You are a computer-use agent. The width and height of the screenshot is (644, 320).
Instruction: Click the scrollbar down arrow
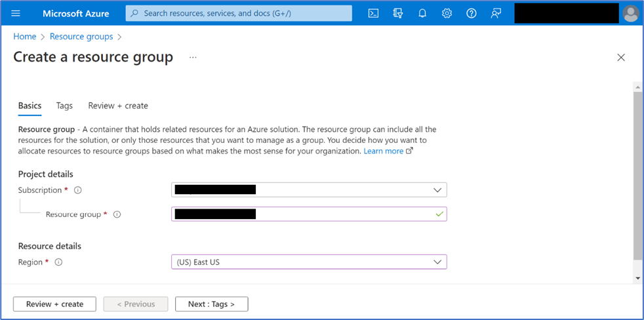[637, 278]
